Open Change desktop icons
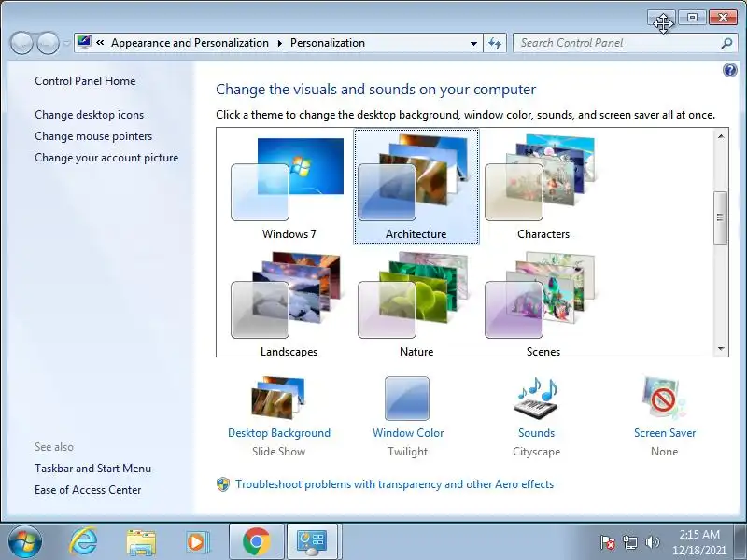Image resolution: width=747 pixels, height=560 pixels. (x=89, y=115)
